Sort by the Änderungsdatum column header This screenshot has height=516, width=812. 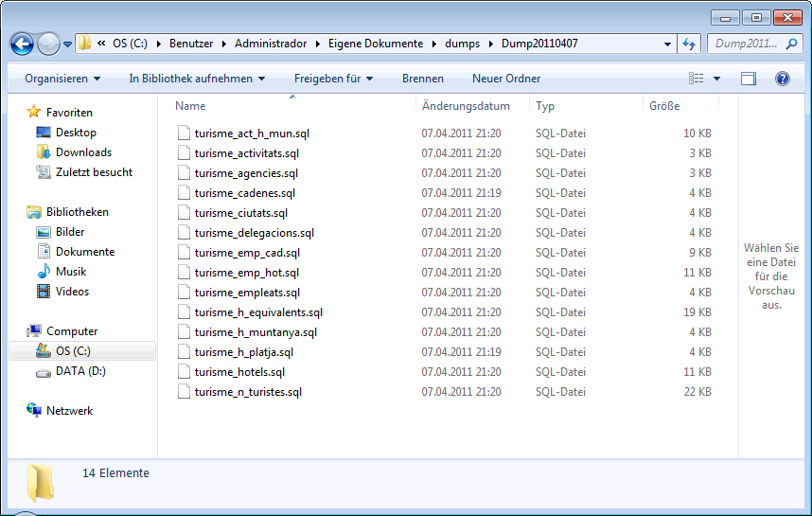tap(466, 106)
